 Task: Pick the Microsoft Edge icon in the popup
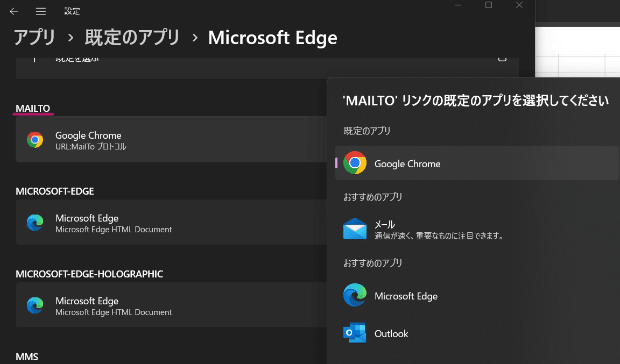coord(355,295)
